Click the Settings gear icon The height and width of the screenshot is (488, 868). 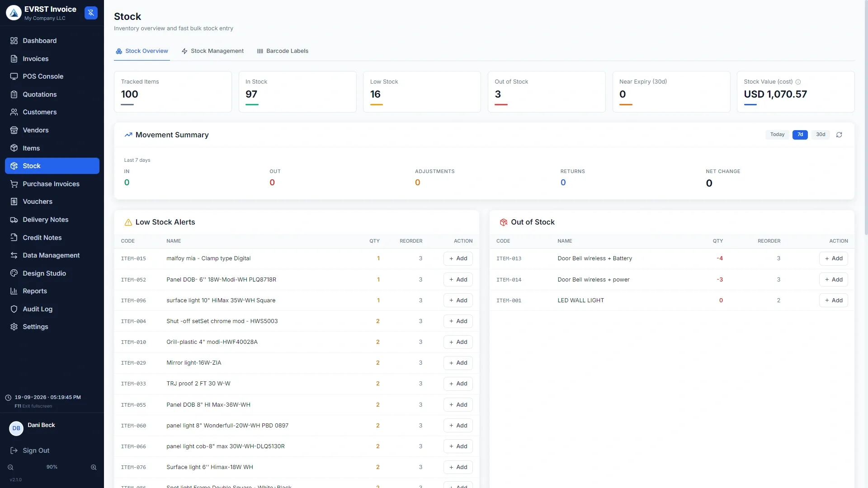point(14,327)
